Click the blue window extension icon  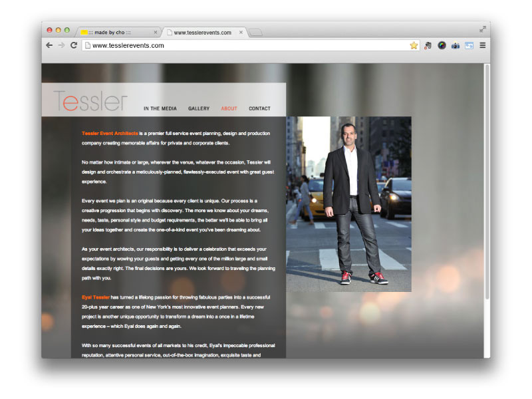(x=469, y=45)
